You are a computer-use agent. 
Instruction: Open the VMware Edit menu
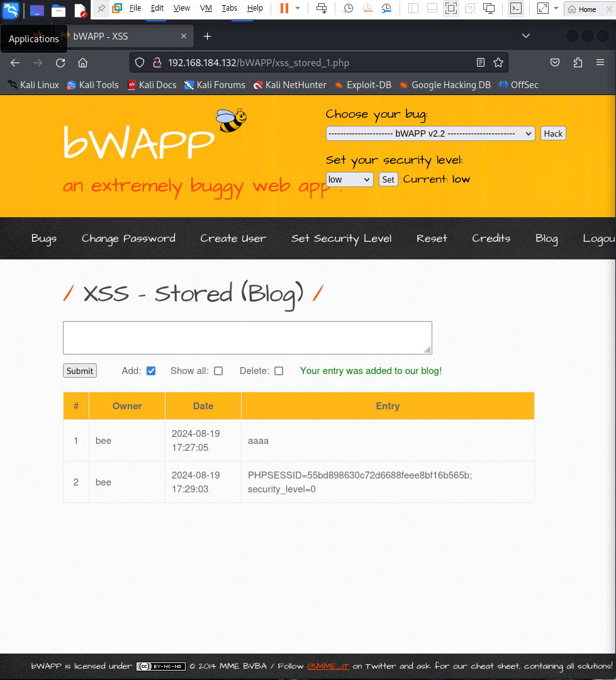click(x=157, y=8)
